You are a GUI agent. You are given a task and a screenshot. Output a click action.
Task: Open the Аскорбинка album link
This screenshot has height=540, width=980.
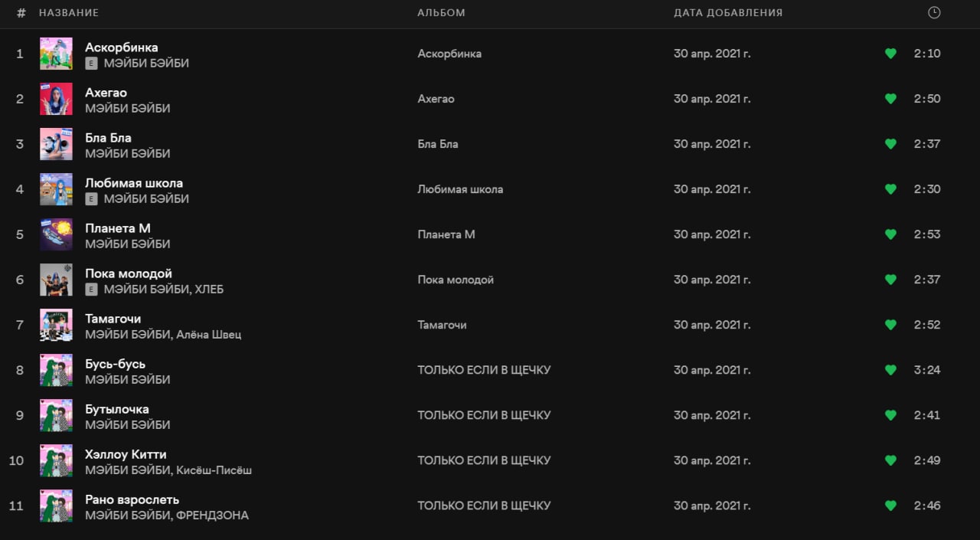pos(449,54)
